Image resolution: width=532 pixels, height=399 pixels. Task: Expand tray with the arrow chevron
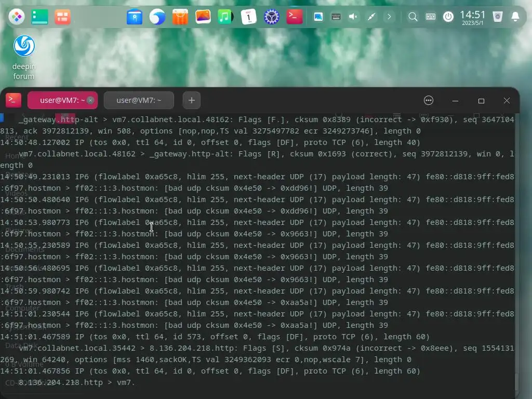click(389, 17)
